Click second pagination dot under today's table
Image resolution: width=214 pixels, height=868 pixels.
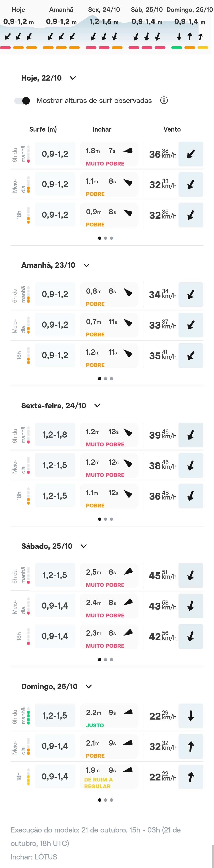coord(106,238)
